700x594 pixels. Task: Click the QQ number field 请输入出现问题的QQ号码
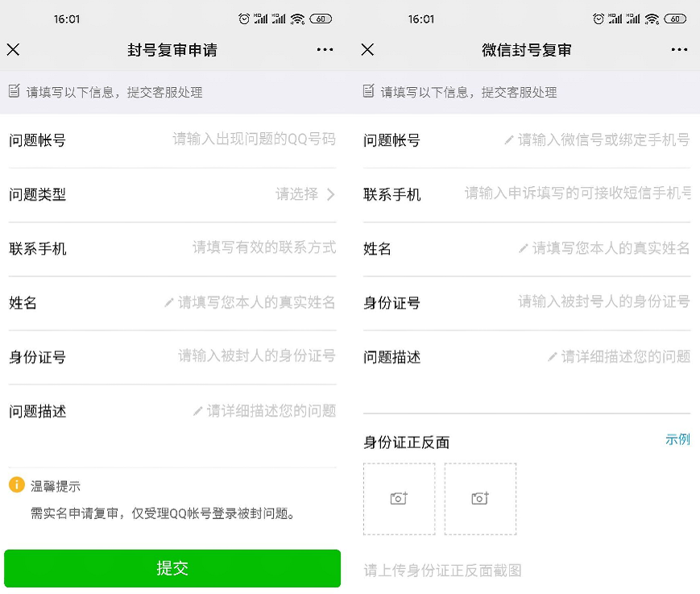pyautogui.click(x=254, y=139)
